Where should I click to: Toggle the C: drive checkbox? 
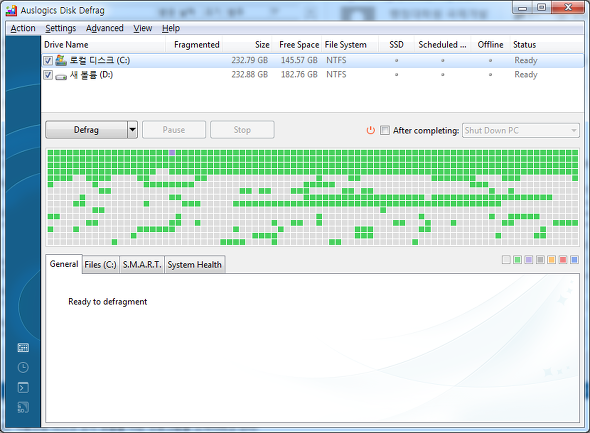tap(48, 61)
